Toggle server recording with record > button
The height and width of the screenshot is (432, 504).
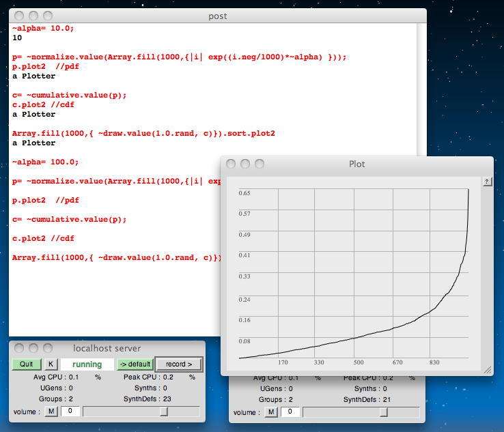(179, 364)
